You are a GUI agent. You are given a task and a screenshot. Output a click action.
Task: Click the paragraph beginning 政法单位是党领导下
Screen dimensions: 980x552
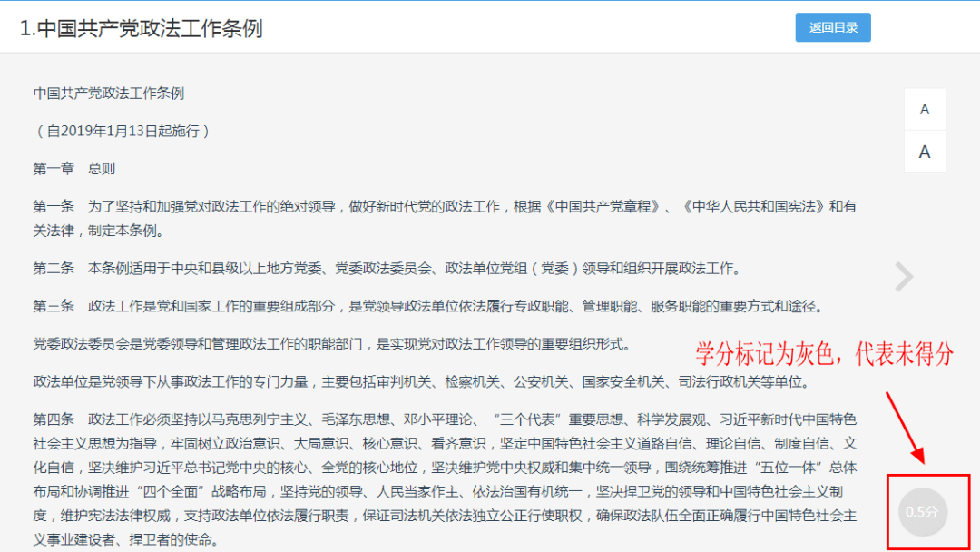(408, 381)
